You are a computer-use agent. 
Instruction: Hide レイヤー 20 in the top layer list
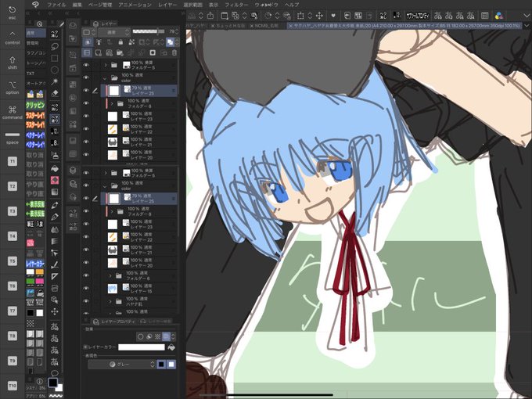[x=86, y=155]
